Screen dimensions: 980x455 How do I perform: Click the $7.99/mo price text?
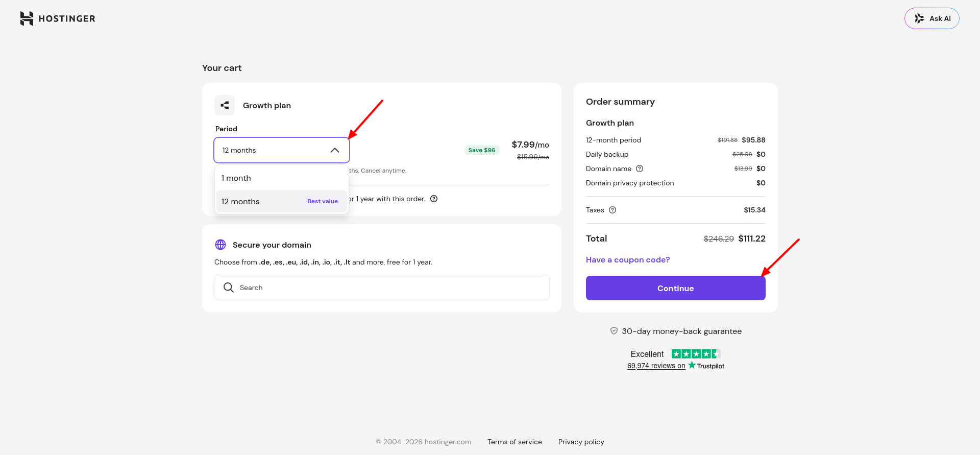tap(530, 145)
